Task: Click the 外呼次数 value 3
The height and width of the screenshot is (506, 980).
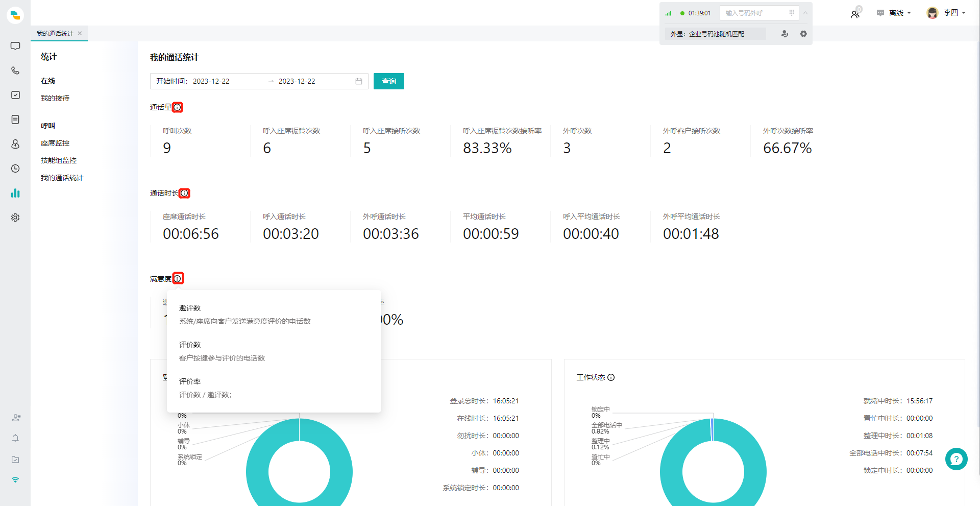Action: point(567,148)
